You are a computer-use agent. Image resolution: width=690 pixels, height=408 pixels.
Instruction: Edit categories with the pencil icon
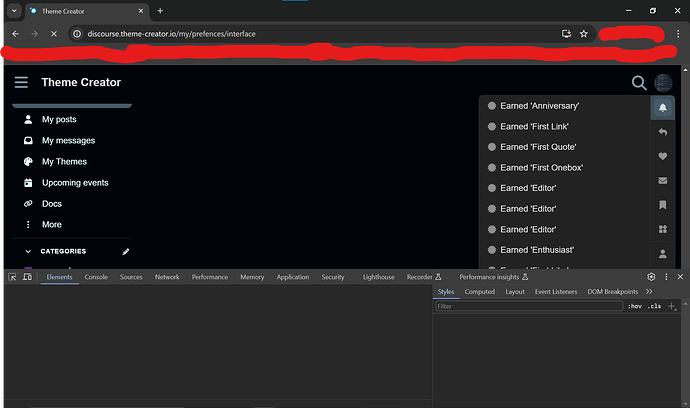126,252
